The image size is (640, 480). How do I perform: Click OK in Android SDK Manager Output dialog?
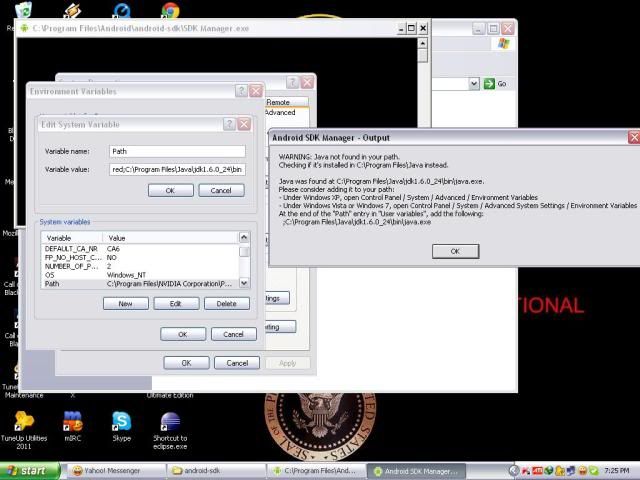click(x=455, y=251)
